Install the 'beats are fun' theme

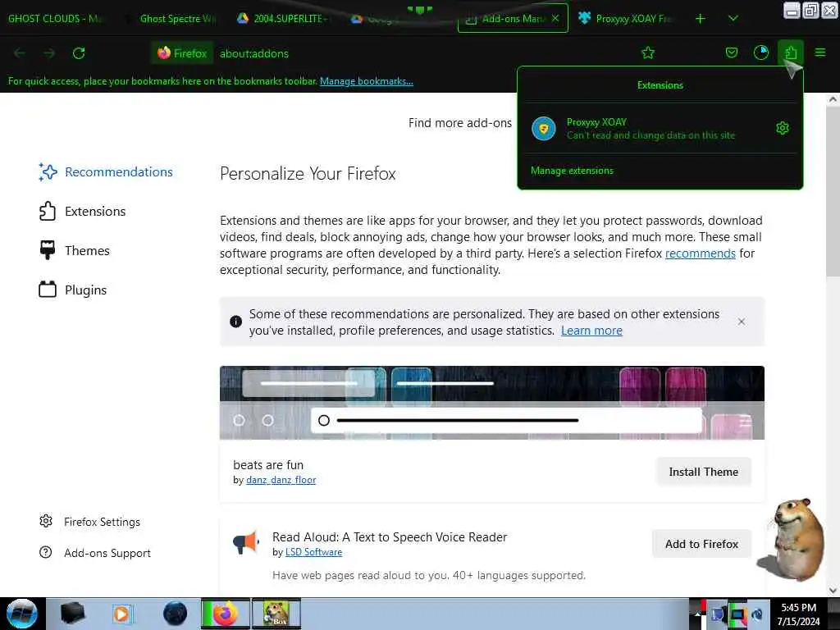point(703,472)
